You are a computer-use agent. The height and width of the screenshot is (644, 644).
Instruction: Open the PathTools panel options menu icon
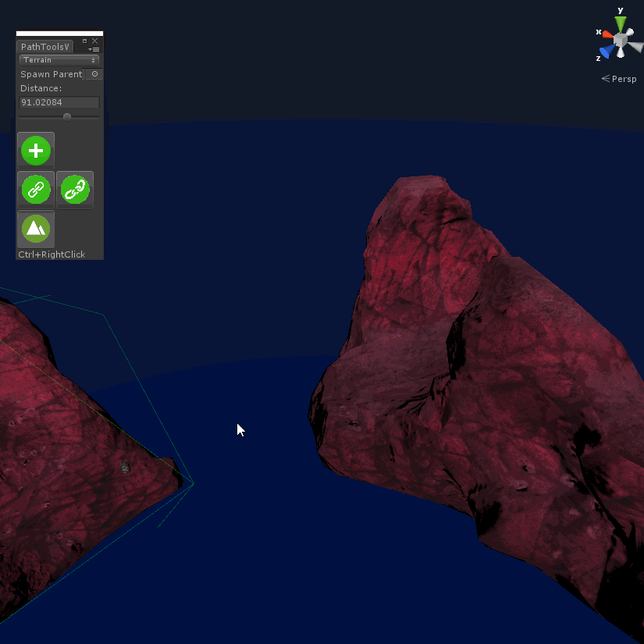(94, 49)
